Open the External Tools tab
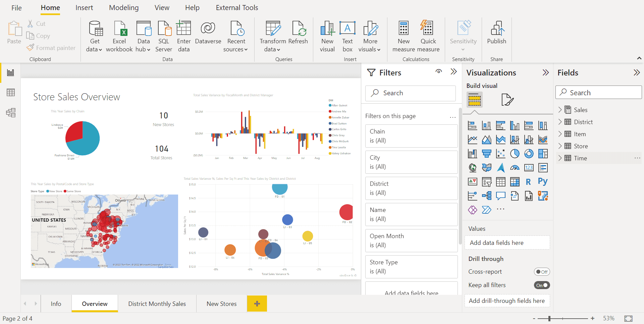 click(x=237, y=8)
